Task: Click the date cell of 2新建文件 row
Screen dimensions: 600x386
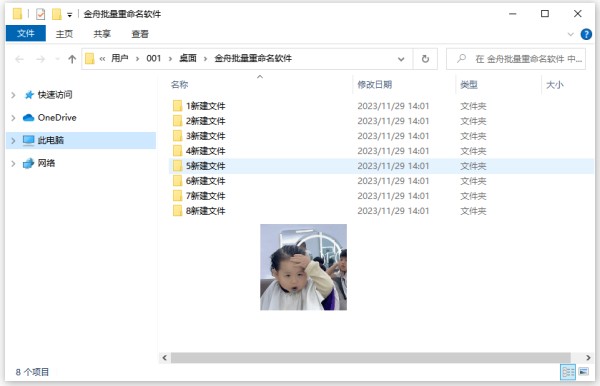Action: [393, 121]
